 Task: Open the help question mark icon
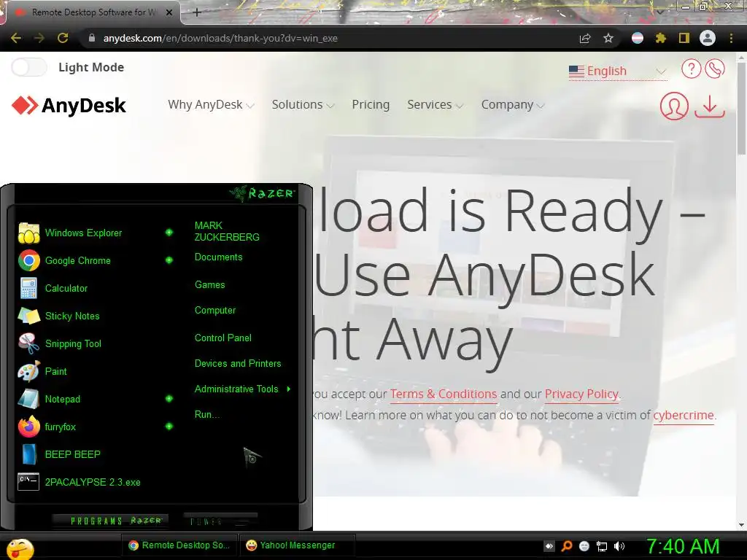pyautogui.click(x=691, y=69)
